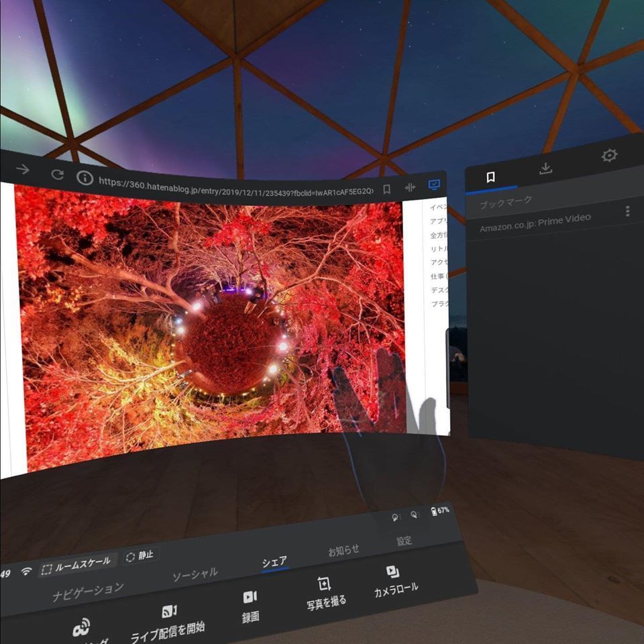Bookmark this page from the address bar
This screenshot has height=644, width=644.
click(x=386, y=189)
